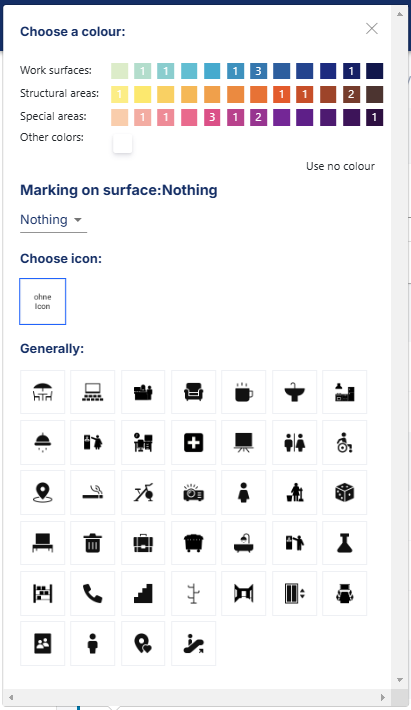Select the projector icon
411x710 pixels.
193,493
